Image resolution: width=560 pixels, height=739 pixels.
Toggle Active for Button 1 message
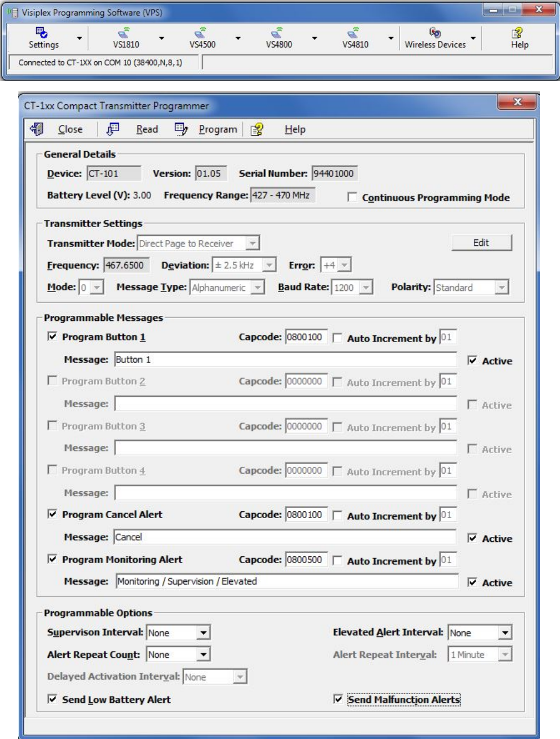click(472, 360)
